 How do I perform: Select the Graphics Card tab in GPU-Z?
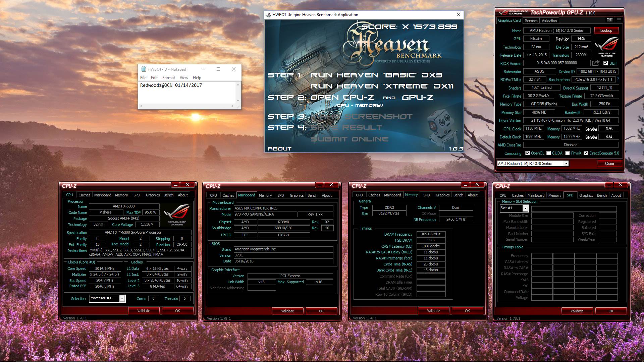(x=509, y=20)
